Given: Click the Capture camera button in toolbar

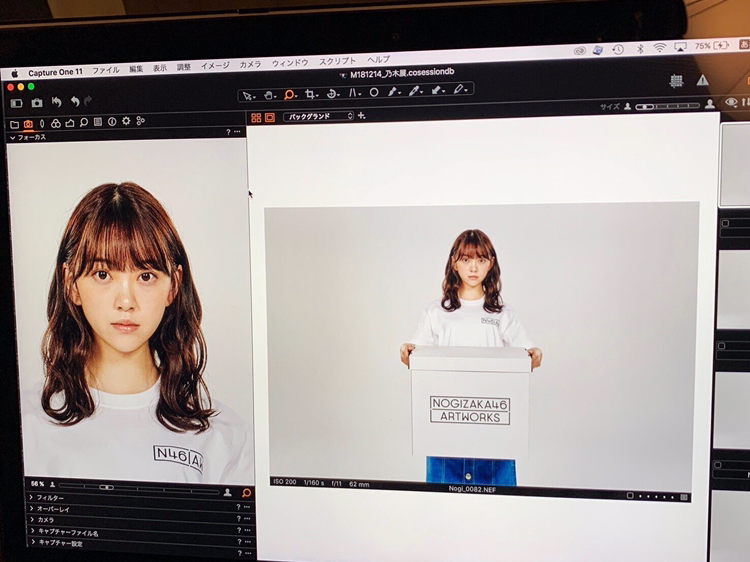Looking at the screenshot, I should point(37,103).
